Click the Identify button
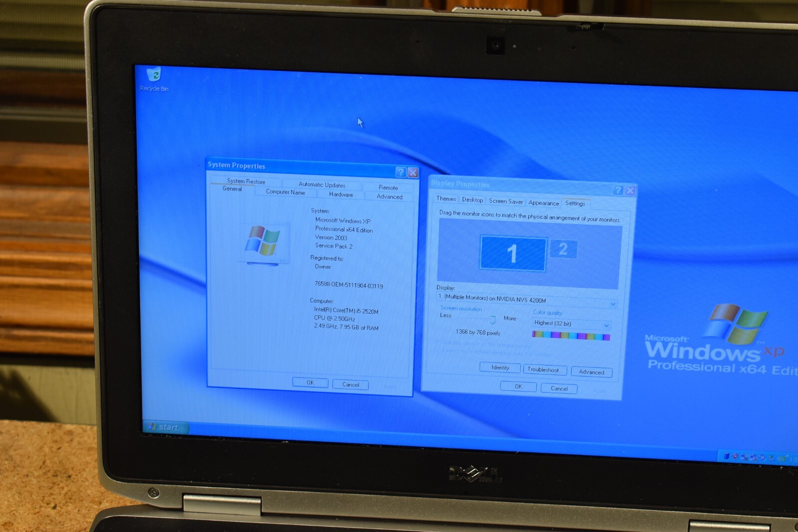 tap(500, 367)
